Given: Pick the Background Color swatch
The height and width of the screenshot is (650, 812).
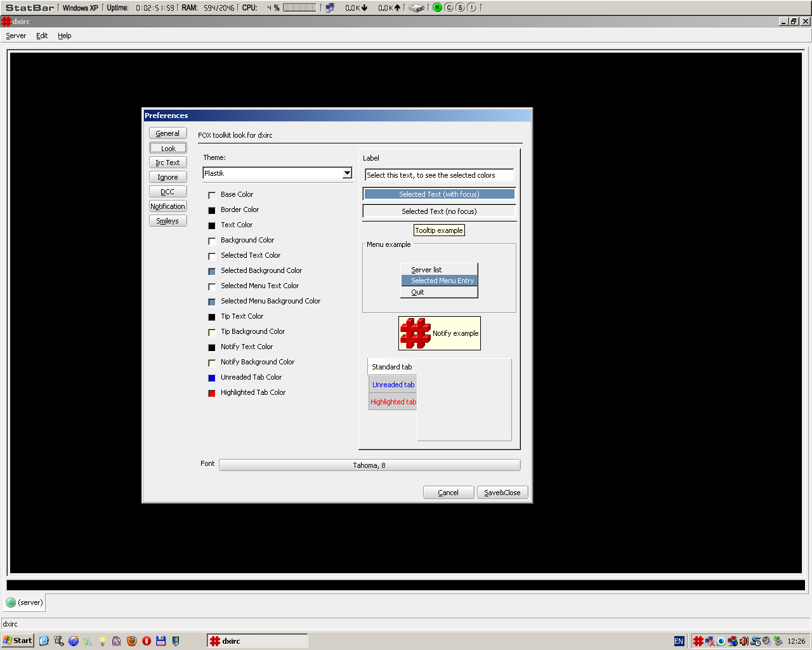Looking at the screenshot, I should [x=212, y=241].
